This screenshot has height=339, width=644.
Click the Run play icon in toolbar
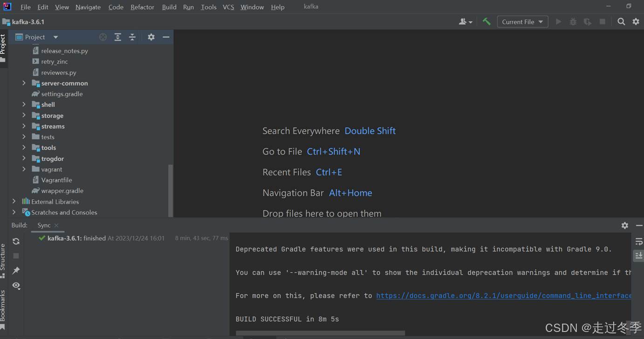point(558,21)
